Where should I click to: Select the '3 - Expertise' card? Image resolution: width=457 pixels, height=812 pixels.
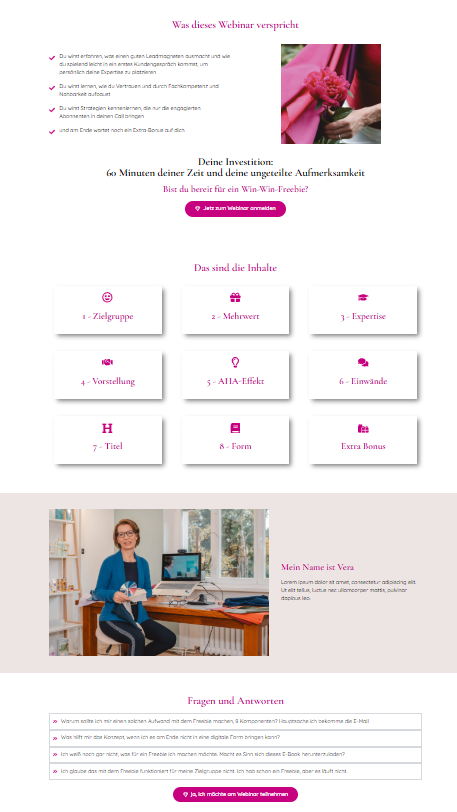tap(363, 310)
